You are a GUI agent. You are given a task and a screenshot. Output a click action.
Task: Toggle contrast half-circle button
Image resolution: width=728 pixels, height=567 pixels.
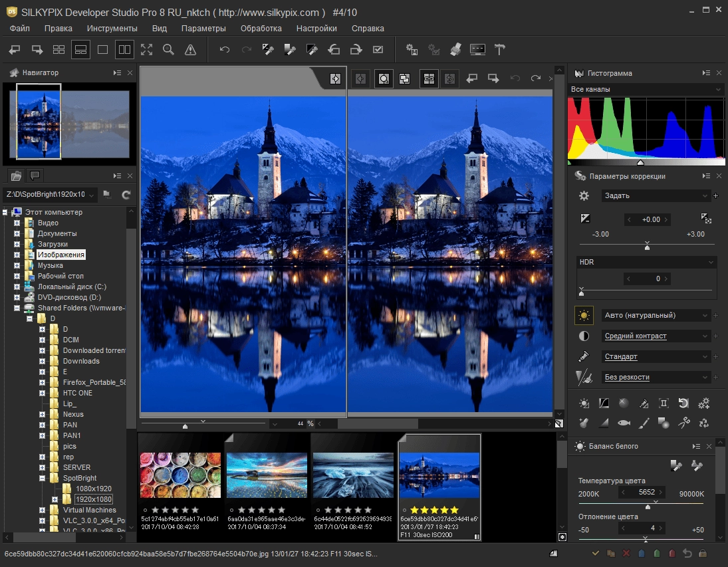tap(584, 336)
